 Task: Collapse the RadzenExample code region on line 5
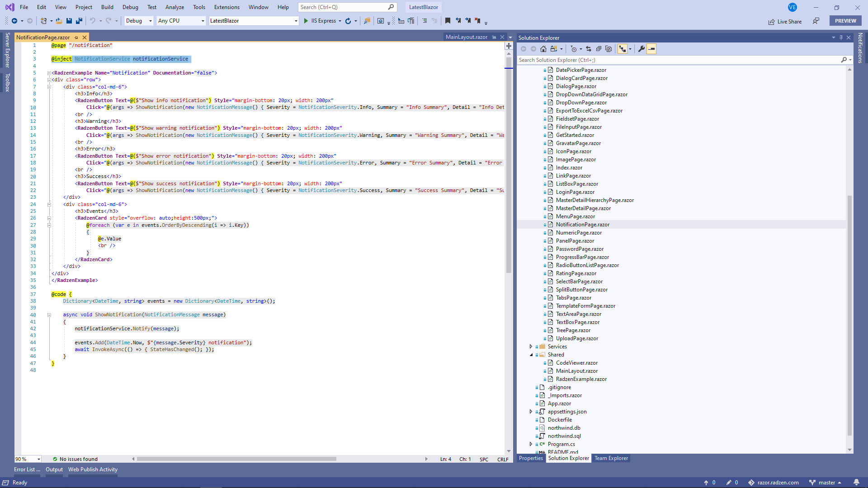click(49, 73)
